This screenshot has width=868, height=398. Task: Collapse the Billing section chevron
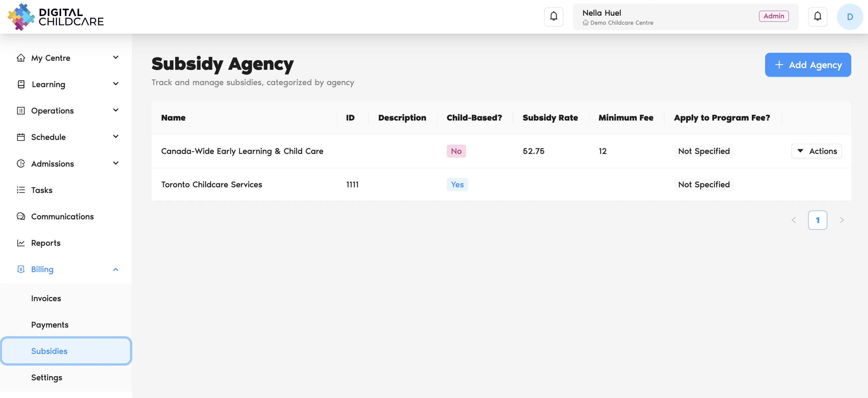coord(116,269)
